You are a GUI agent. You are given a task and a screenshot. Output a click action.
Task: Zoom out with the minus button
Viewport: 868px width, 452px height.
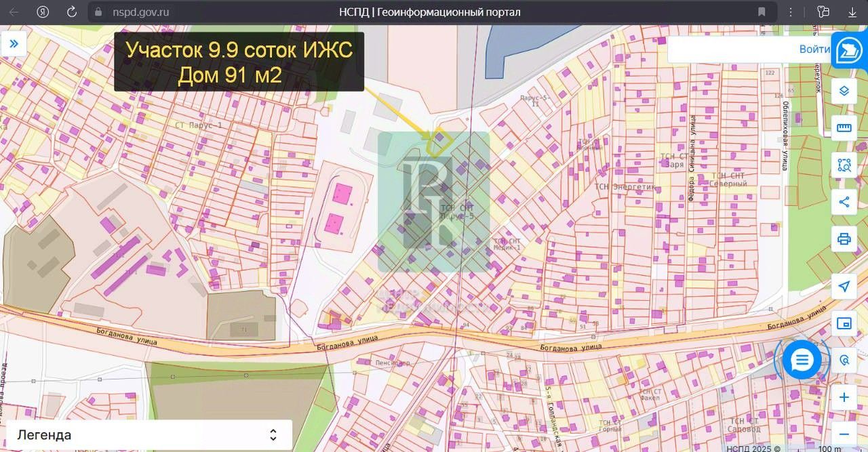click(844, 434)
